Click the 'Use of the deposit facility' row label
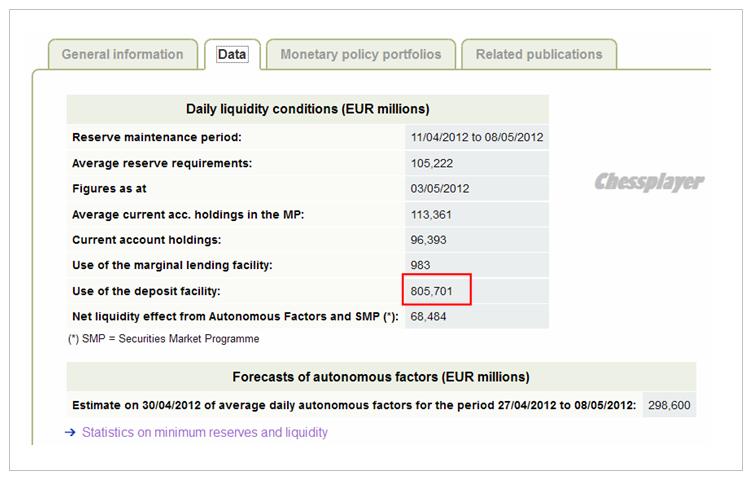 pyautogui.click(x=146, y=291)
